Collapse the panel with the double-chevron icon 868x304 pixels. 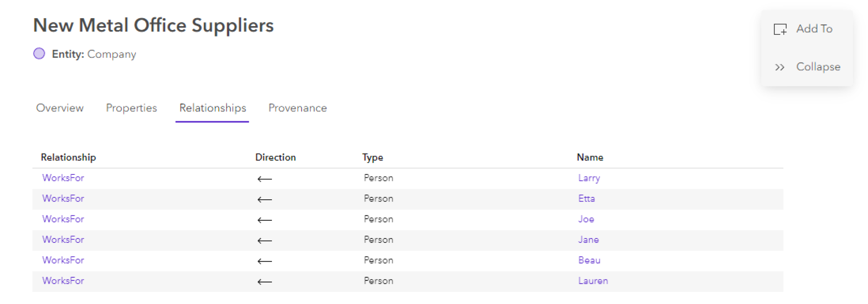click(x=780, y=67)
